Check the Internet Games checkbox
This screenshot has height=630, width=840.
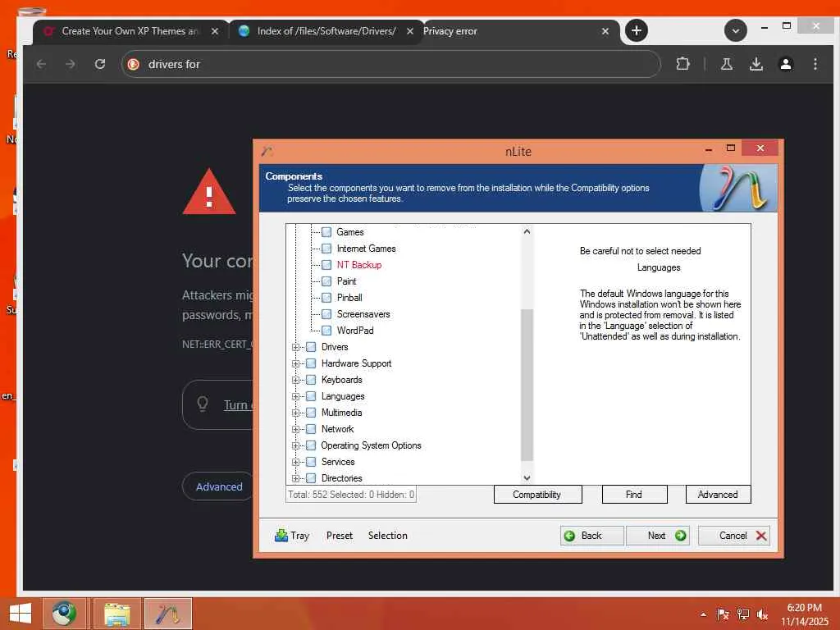pos(326,249)
